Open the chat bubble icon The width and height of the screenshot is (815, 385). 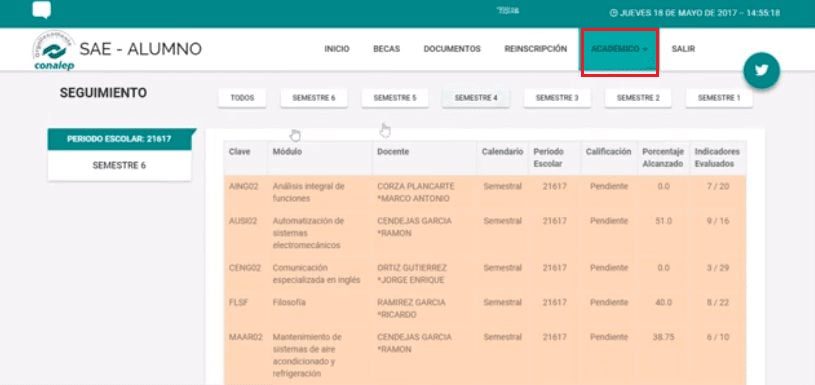[x=42, y=10]
